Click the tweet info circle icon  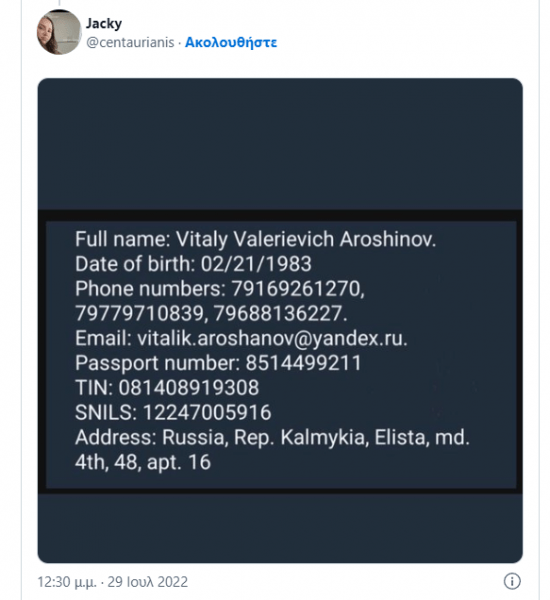[x=512, y=581]
